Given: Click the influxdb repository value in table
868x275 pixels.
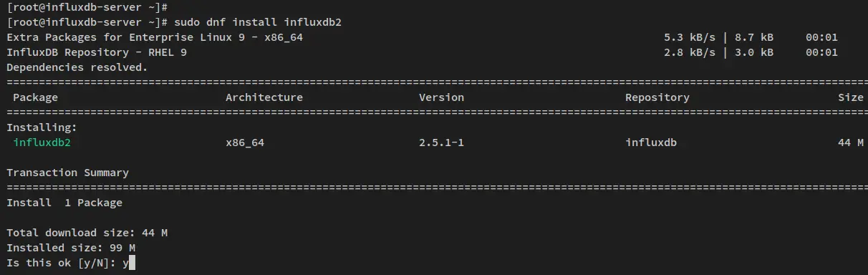Looking at the screenshot, I should (x=651, y=143).
